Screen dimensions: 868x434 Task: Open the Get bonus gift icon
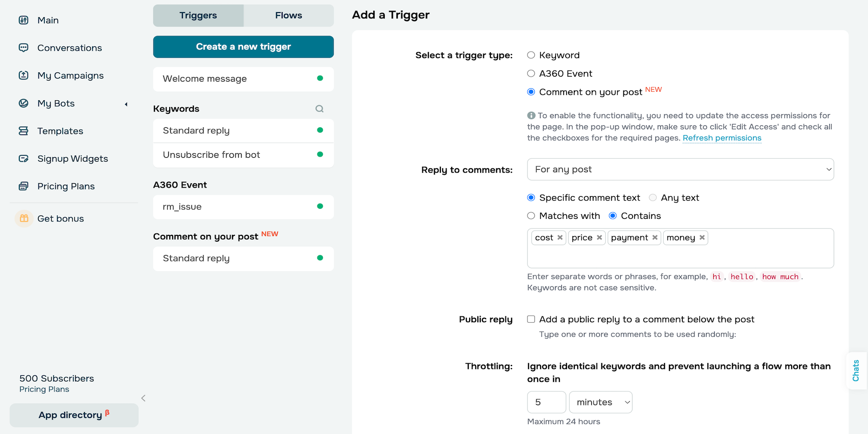coord(24,218)
